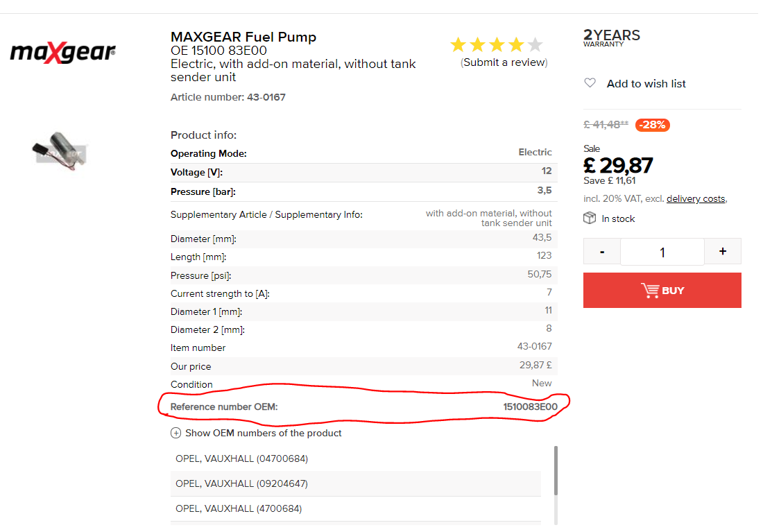Image resolution: width=763 pixels, height=532 pixels.
Task: Select OPEL, VAUXHALL (04700684) entry
Action: click(x=242, y=458)
